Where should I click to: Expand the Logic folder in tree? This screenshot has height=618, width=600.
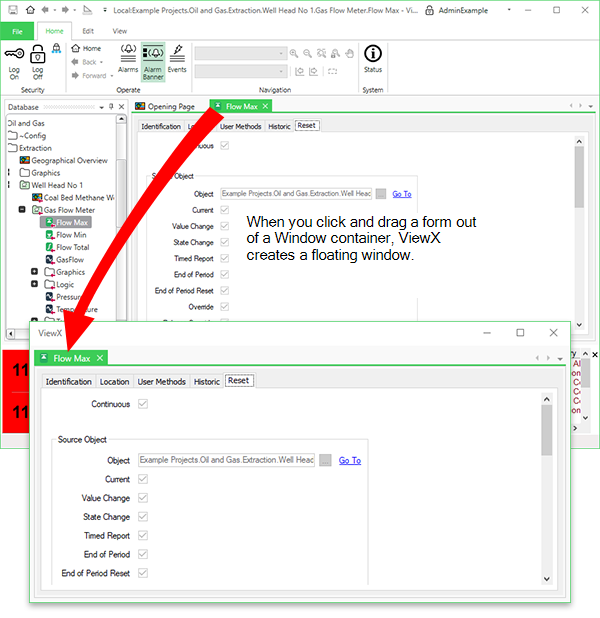(x=35, y=285)
